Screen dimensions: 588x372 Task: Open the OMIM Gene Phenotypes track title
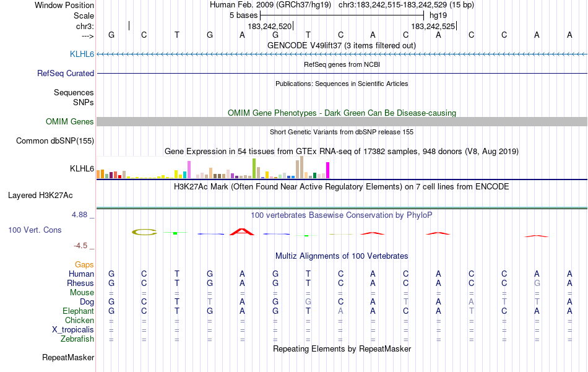pos(342,113)
